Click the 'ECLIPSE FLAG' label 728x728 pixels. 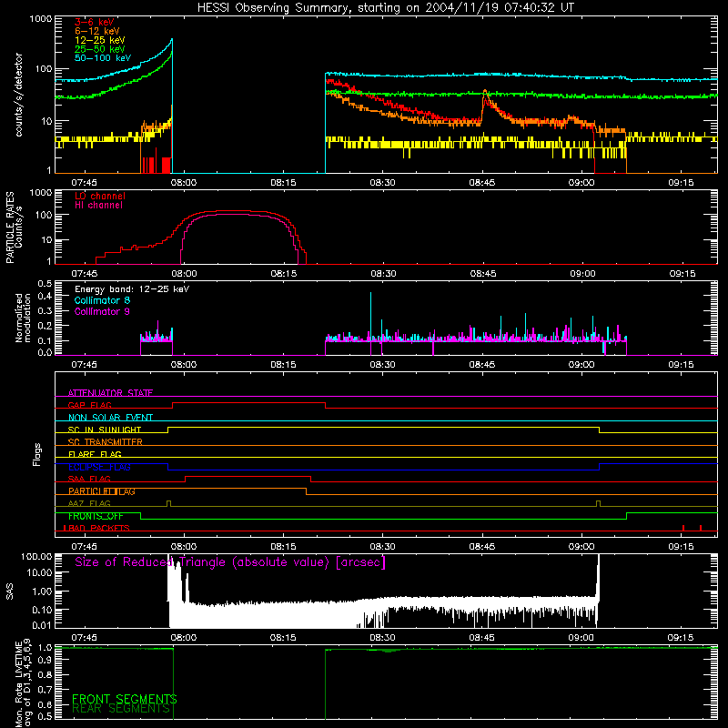click(99, 467)
